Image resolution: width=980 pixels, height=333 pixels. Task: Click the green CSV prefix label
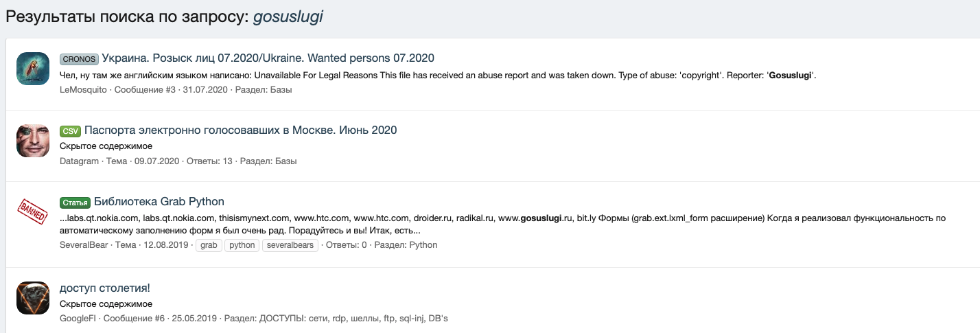pos(70,130)
